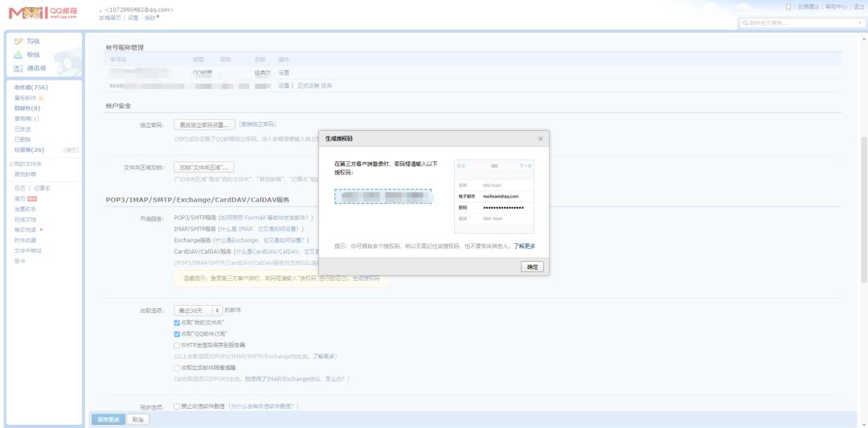Open 其他邮箱 in sidebar
This screenshot has height=428, width=868.
24,174
